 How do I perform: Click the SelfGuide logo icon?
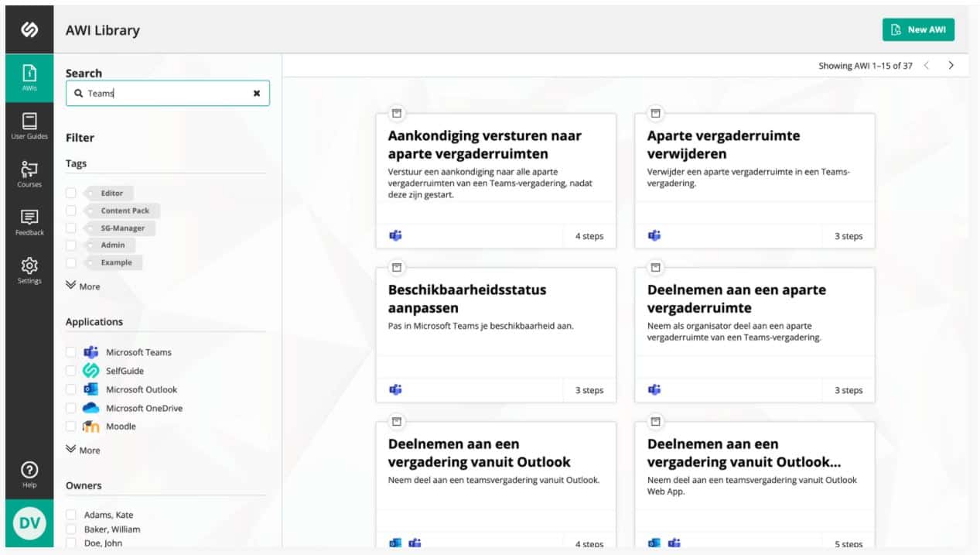click(29, 29)
